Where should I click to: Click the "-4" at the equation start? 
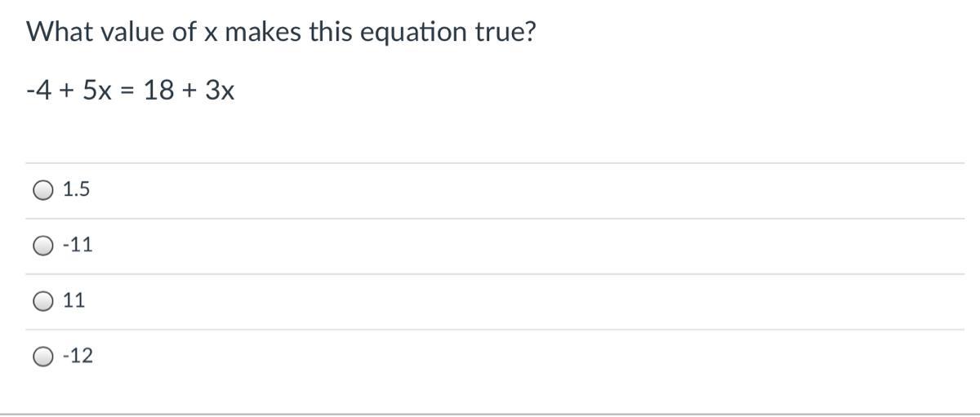[39, 91]
